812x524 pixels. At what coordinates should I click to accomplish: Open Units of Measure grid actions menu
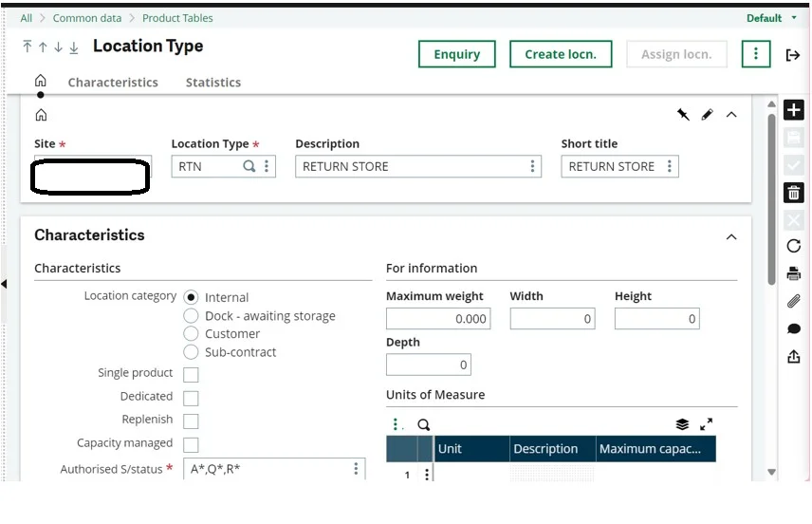coord(397,424)
